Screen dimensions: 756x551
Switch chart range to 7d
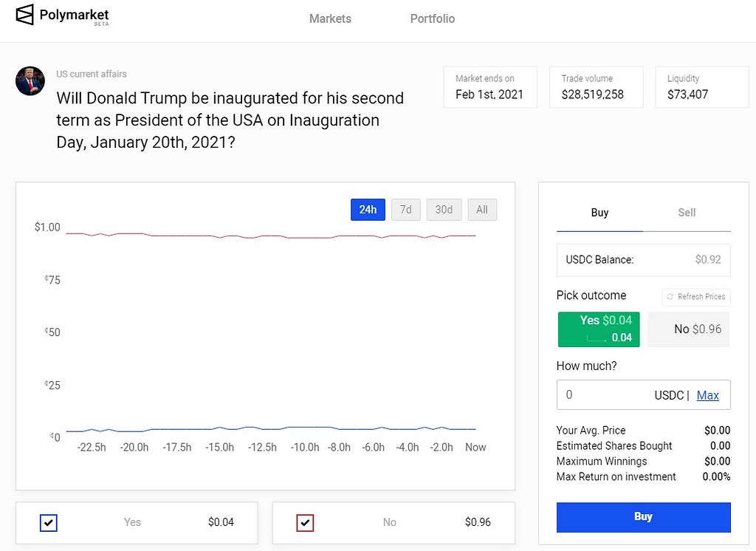406,210
